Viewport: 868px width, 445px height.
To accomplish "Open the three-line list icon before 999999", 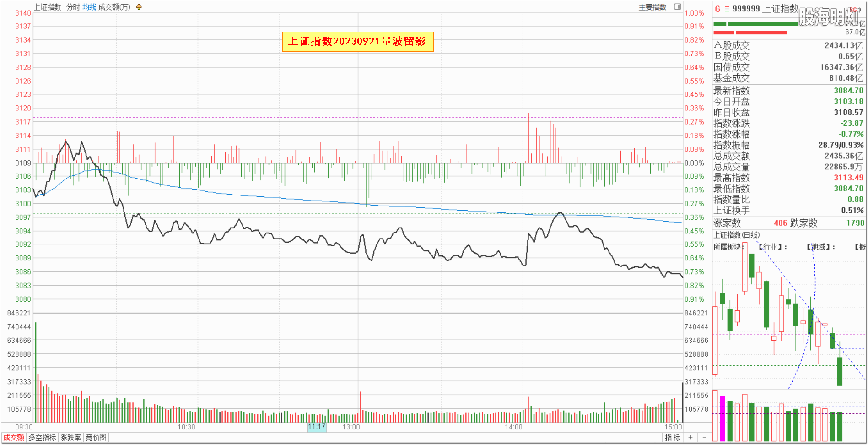I will point(727,9).
